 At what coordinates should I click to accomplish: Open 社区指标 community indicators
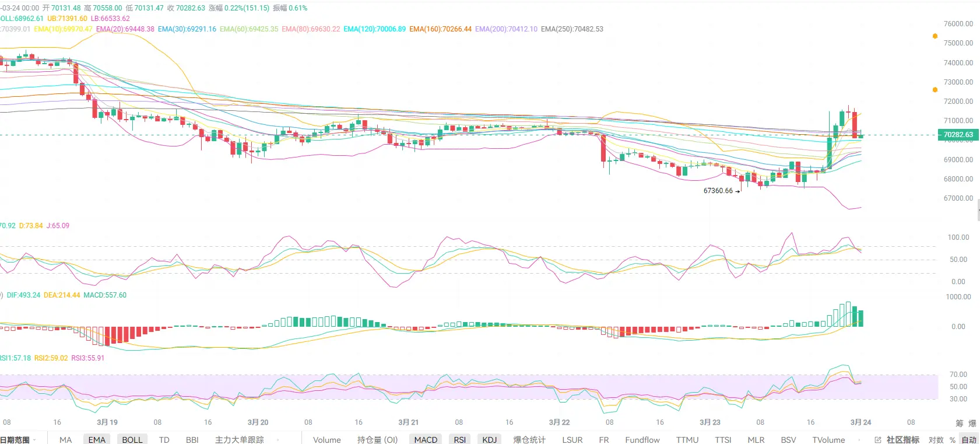coord(903,440)
